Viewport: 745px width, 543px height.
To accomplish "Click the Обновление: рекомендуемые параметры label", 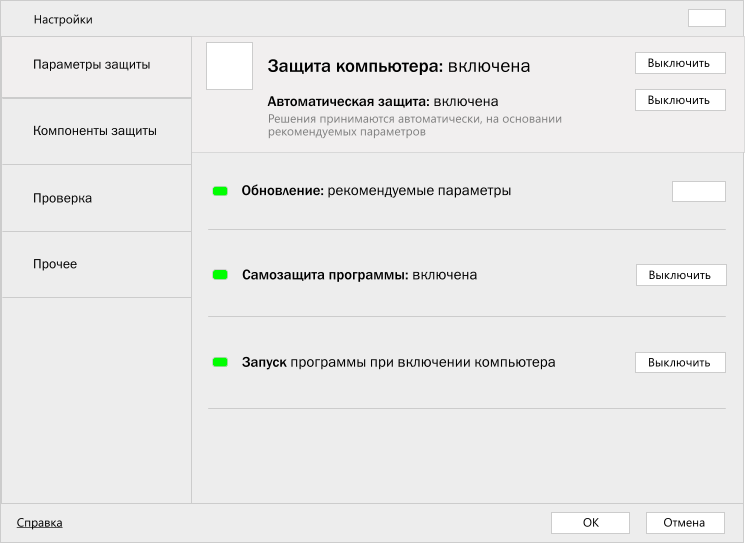I will [x=376, y=191].
